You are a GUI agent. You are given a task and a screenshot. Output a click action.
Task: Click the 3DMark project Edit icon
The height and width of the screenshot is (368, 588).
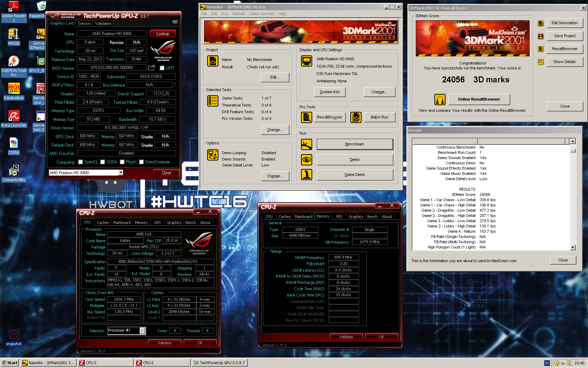213,61
